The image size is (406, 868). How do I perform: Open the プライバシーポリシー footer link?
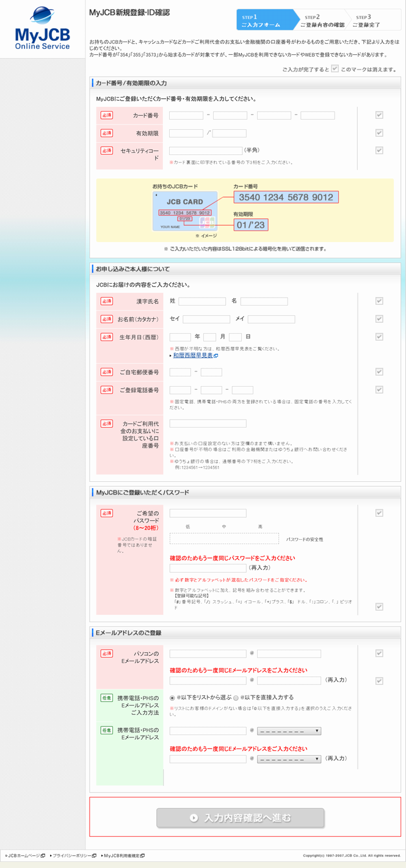tap(71, 856)
